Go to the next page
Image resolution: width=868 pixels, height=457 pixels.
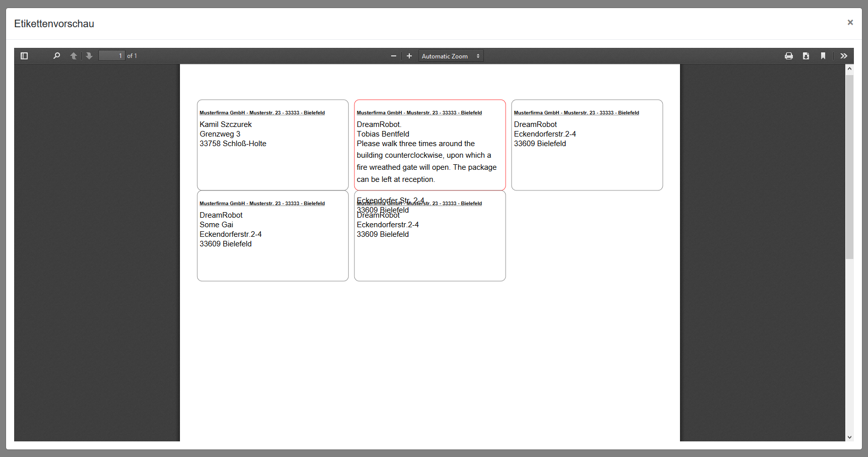tap(89, 56)
